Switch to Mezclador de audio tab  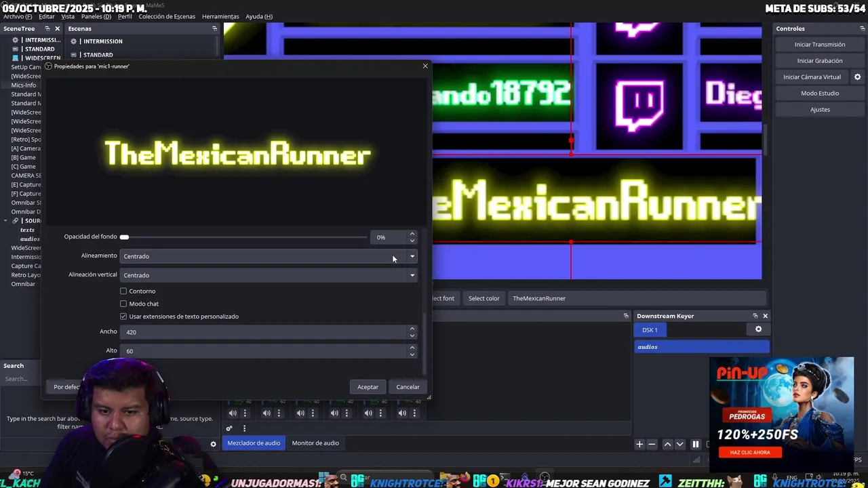coord(254,443)
